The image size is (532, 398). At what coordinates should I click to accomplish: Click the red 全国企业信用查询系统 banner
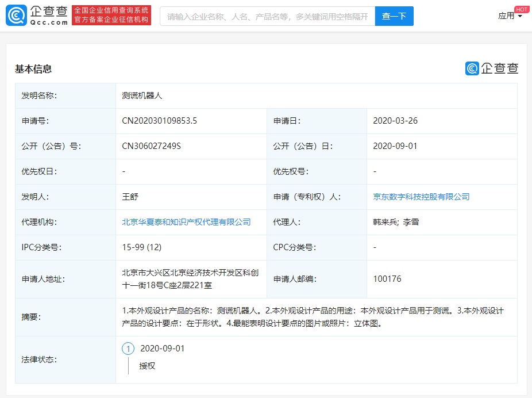tap(111, 16)
